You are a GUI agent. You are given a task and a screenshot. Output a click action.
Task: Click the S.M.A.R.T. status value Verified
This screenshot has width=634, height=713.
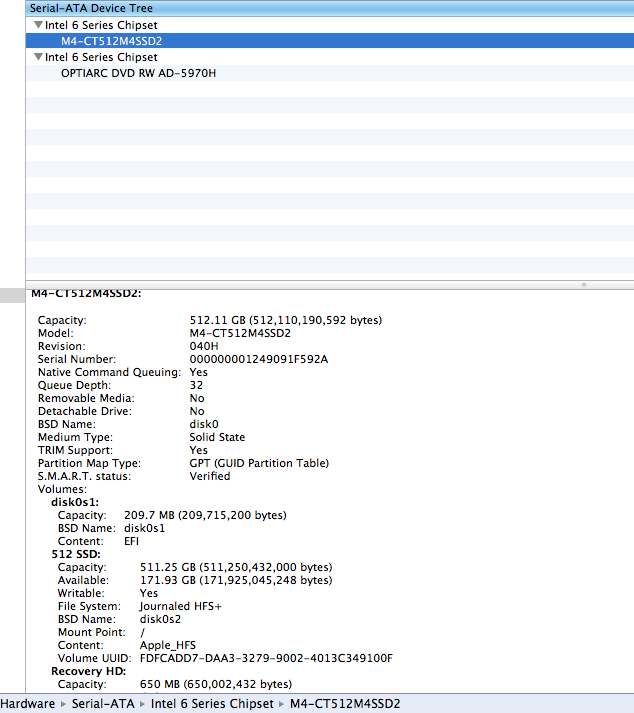click(x=210, y=476)
